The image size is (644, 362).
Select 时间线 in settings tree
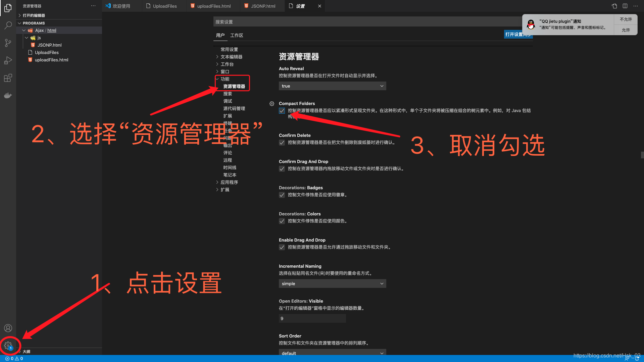coord(230,167)
